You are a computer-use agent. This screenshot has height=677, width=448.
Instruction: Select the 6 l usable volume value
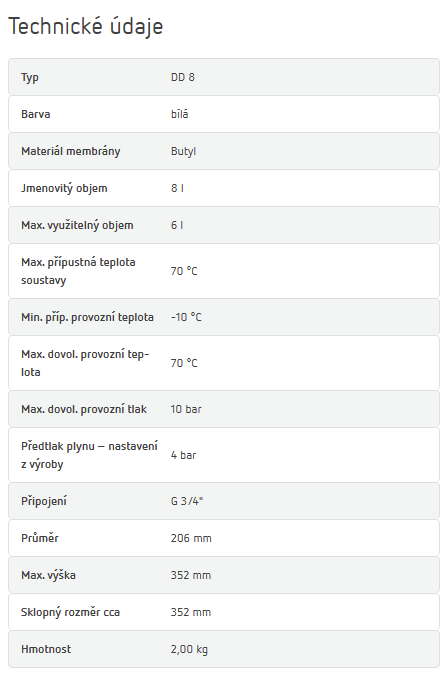pyautogui.click(x=177, y=225)
